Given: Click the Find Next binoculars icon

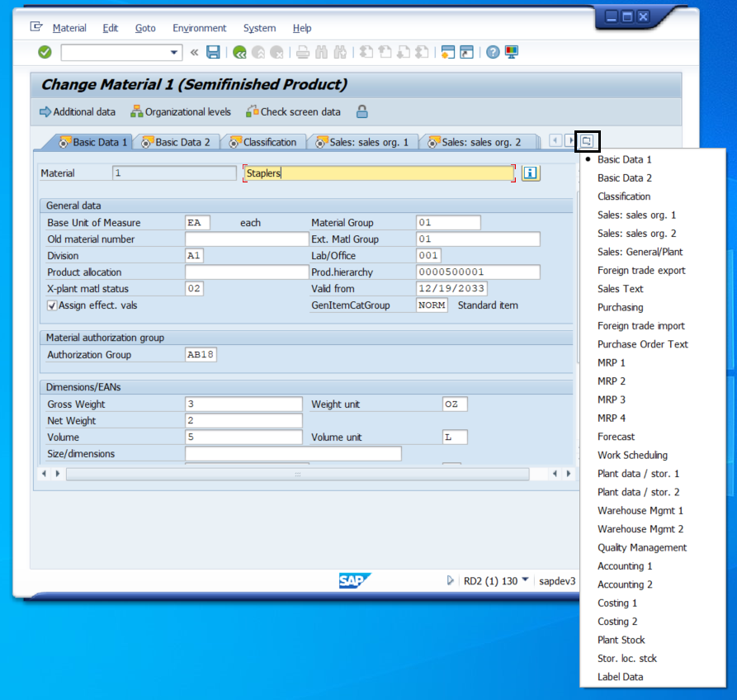Looking at the screenshot, I should click(x=340, y=52).
